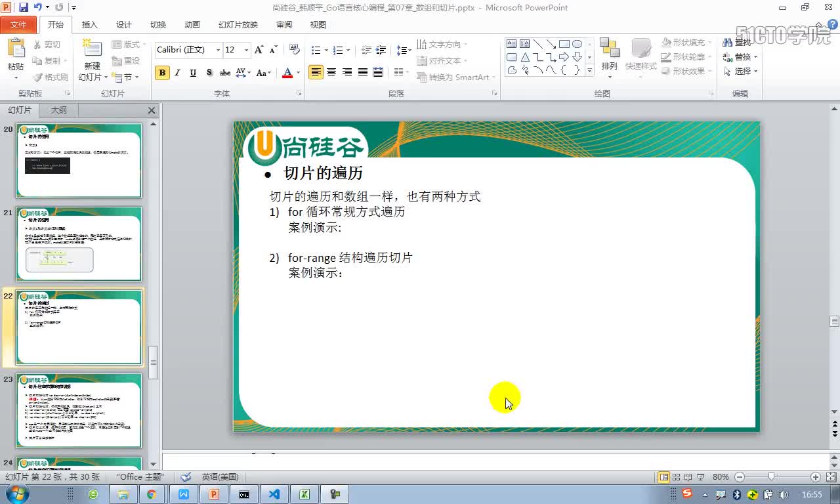Viewport: 840px width, 504px height.
Task: Start slideshow view from status bar
Action: click(x=700, y=477)
